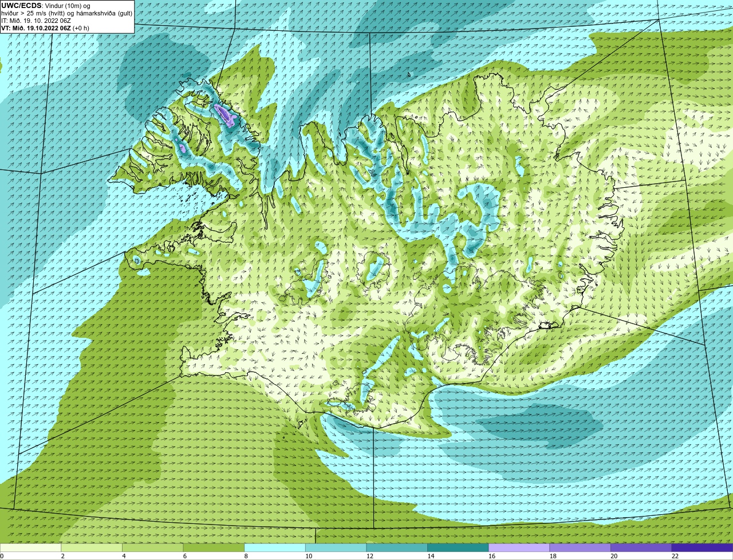Click the legend scale label '14'
The height and width of the screenshot is (560, 733).
click(431, 556)
